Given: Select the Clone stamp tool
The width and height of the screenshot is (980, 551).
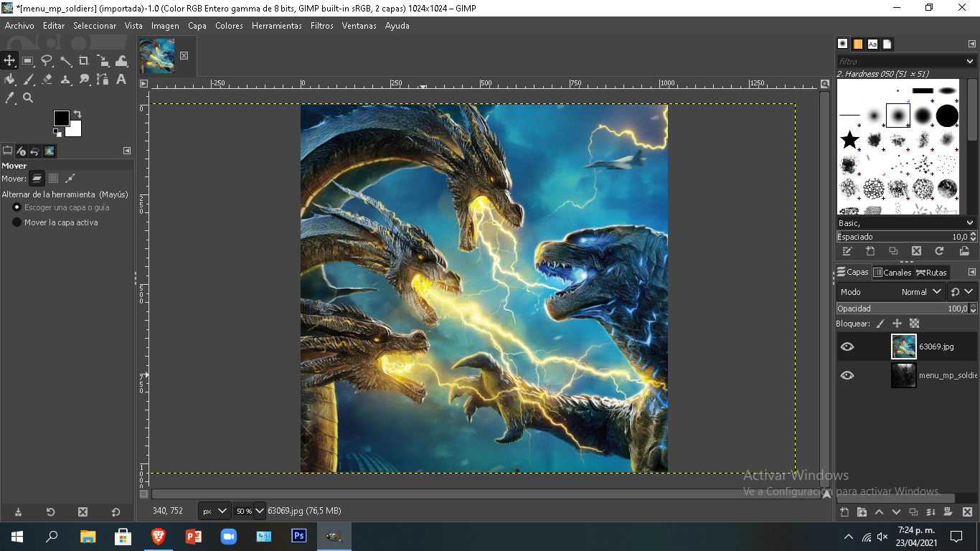Looking at the screenshot, I should point(65,80).
